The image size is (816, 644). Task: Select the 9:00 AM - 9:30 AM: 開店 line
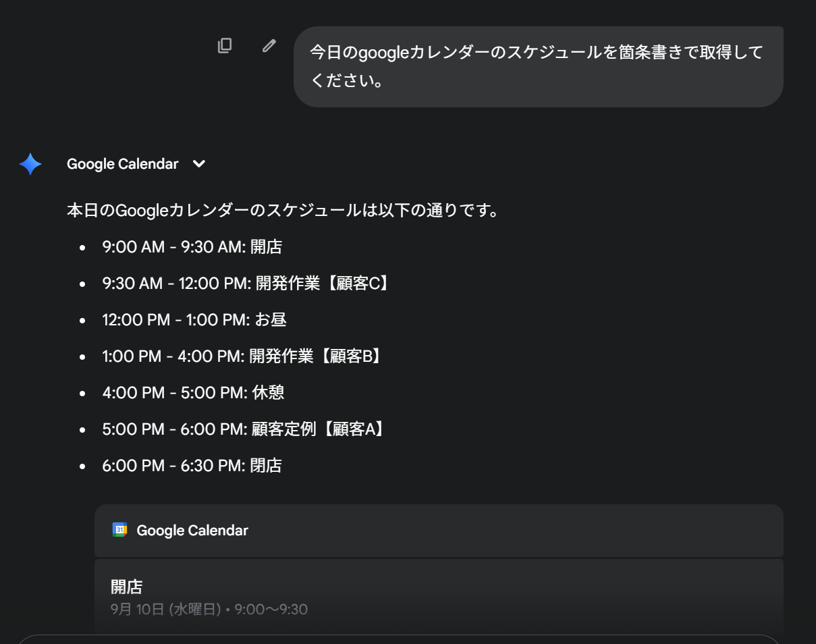[192, 247]
